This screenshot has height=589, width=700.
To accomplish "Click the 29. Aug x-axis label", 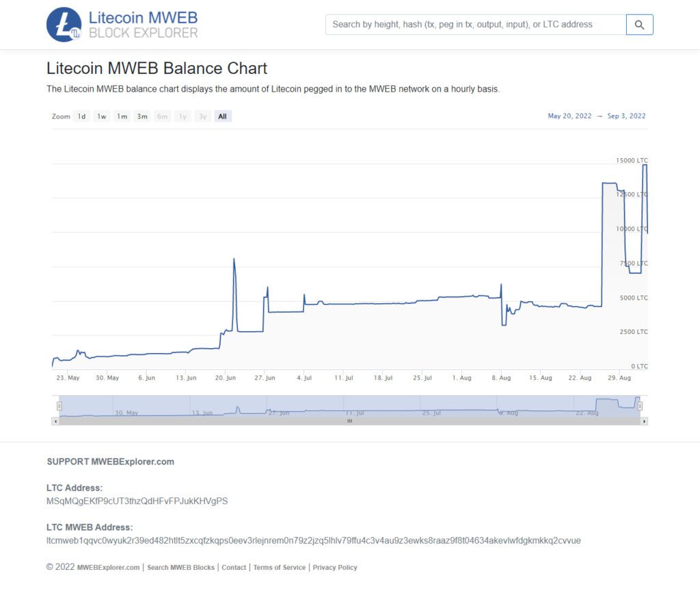I will point(619,378).
